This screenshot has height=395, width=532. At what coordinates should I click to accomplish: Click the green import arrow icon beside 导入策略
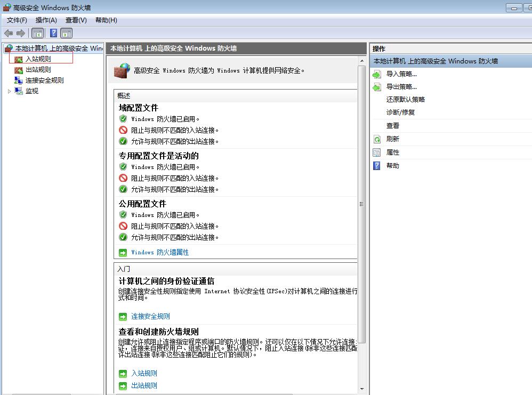point(377,74)
